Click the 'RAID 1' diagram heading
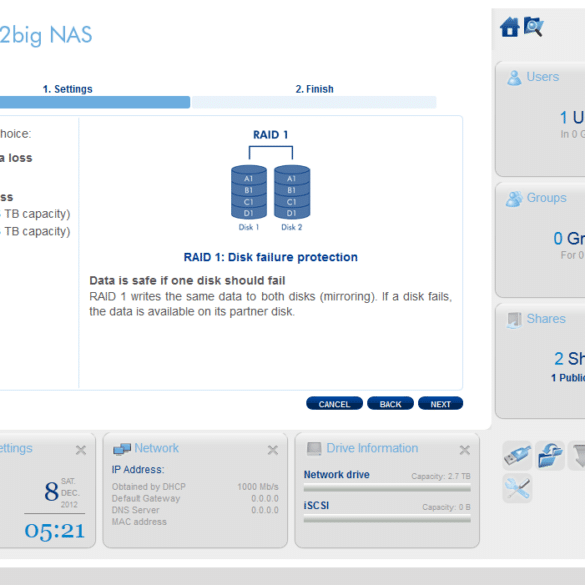The image size is (585, 585). point(270,135)
